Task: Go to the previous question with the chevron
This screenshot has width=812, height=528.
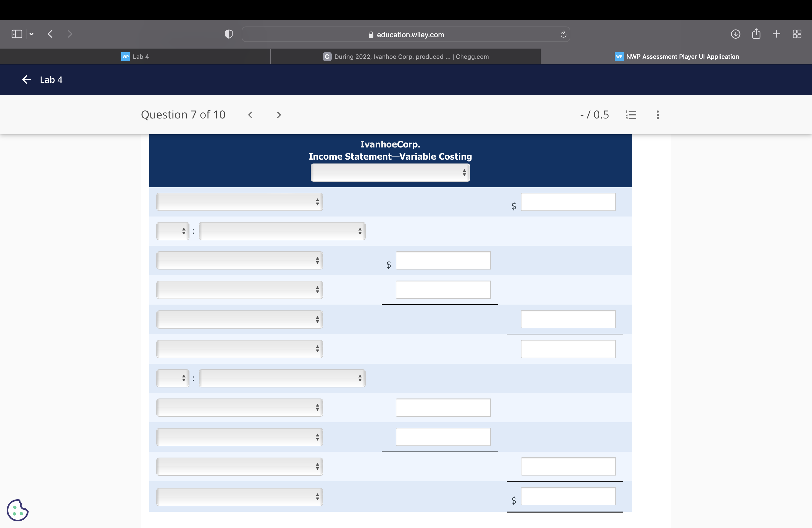Action: pyautogui.click(x=251, y=115)
